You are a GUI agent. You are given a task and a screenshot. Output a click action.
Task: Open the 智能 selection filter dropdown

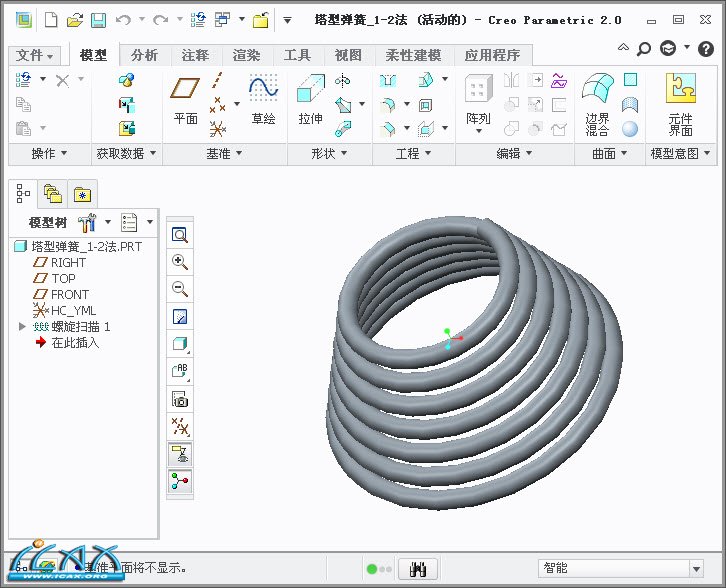tap(696, 569)
